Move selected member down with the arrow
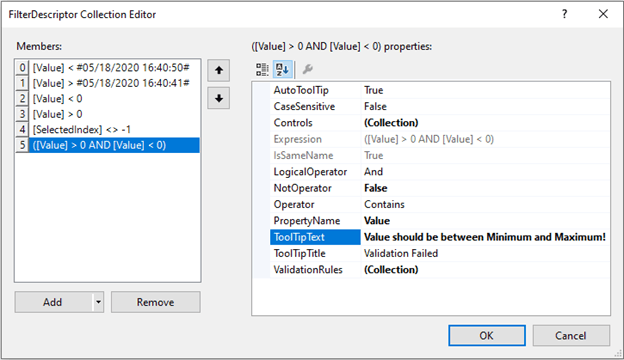Viewport: 624px width, 360px height. coord(218,98)
